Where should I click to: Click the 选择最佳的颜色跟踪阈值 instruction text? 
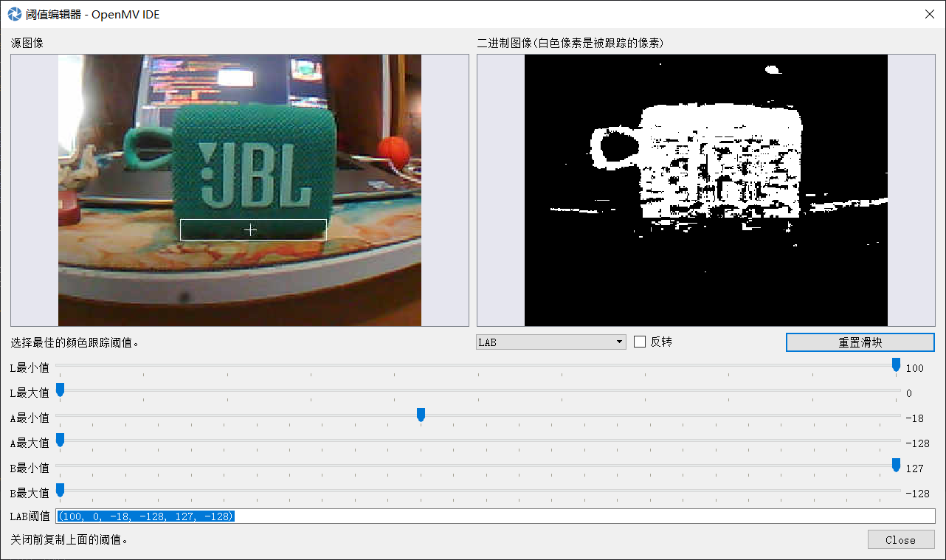(x=75, y=342)
